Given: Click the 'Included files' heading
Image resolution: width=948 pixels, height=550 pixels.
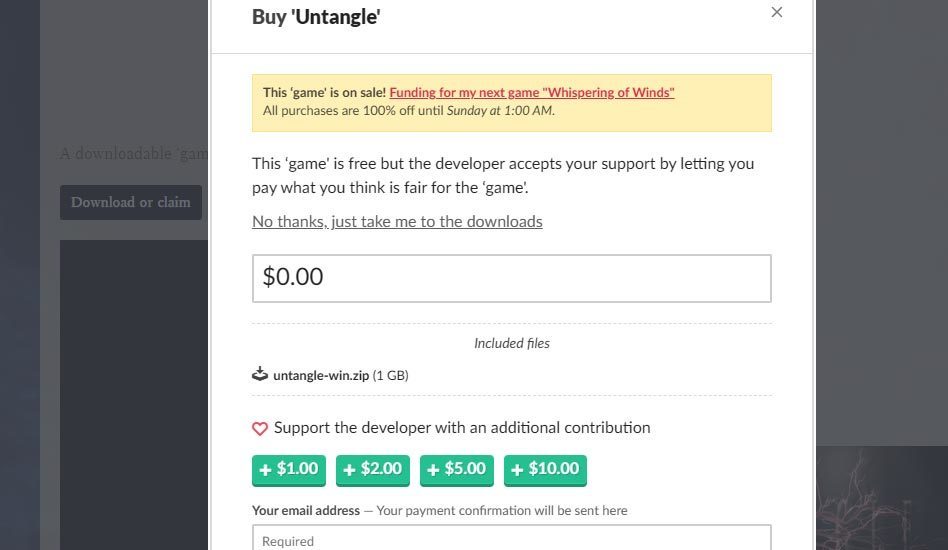Looking at the screenshot, I should 511,343.
